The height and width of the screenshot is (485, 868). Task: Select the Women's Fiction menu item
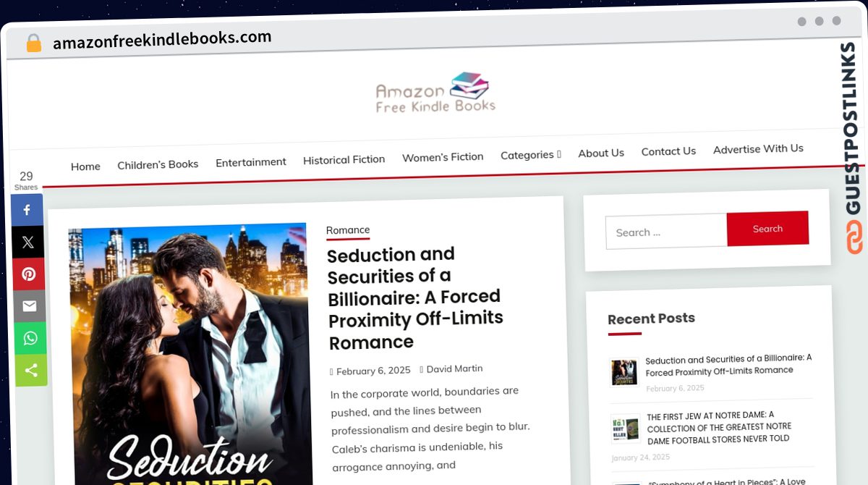tap(443, 157)
